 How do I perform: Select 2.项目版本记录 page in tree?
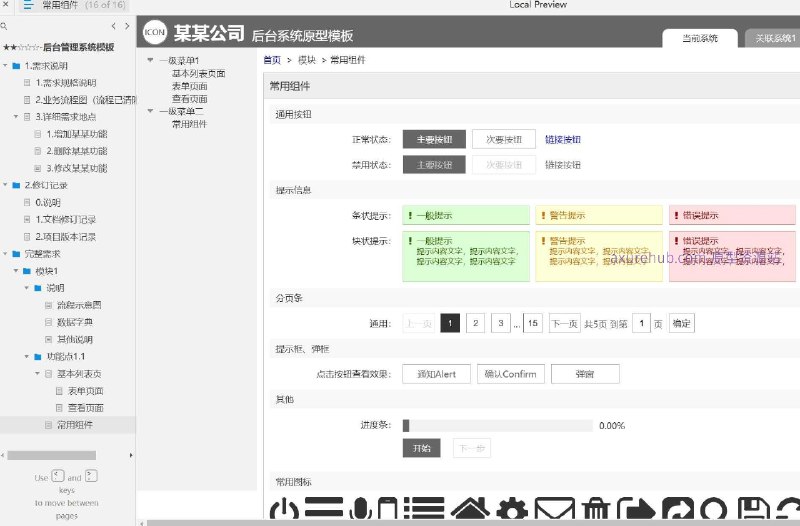[x=66, y=237]
